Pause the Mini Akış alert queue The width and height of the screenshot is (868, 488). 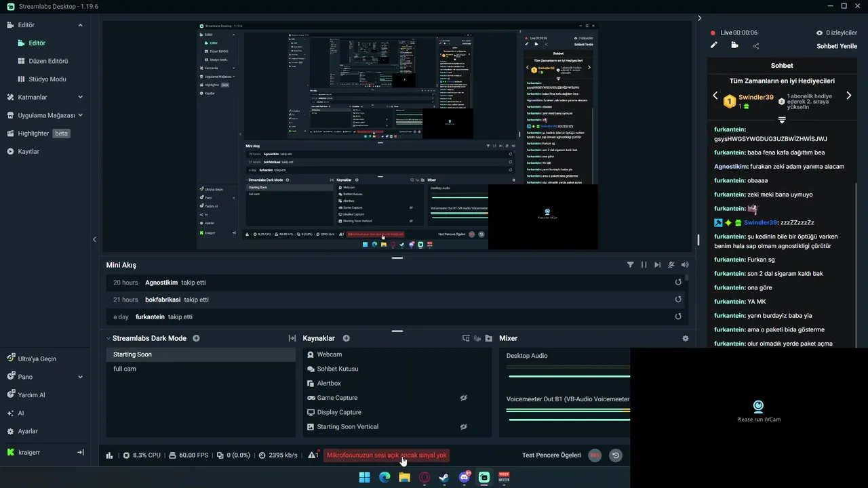click(x=644, y=265)
